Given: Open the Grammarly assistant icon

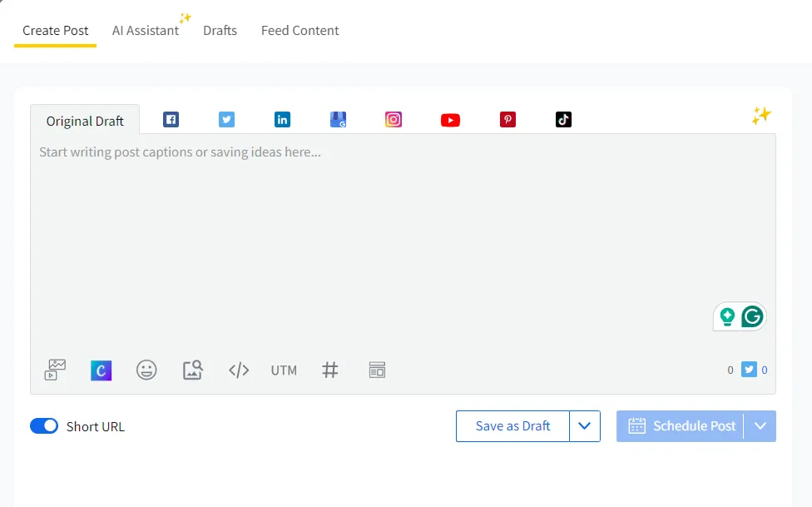Looking at the screenshot, I should click(751, 316).
